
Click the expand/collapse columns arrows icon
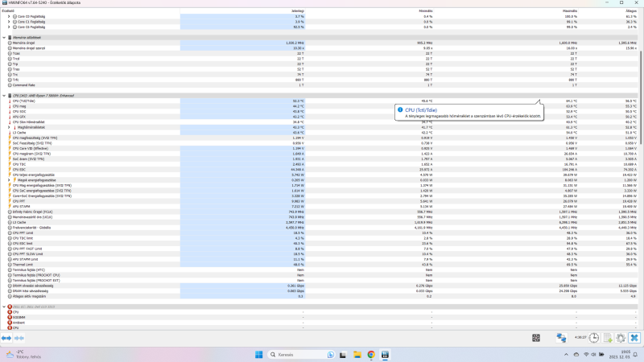(x=6, y=338)
